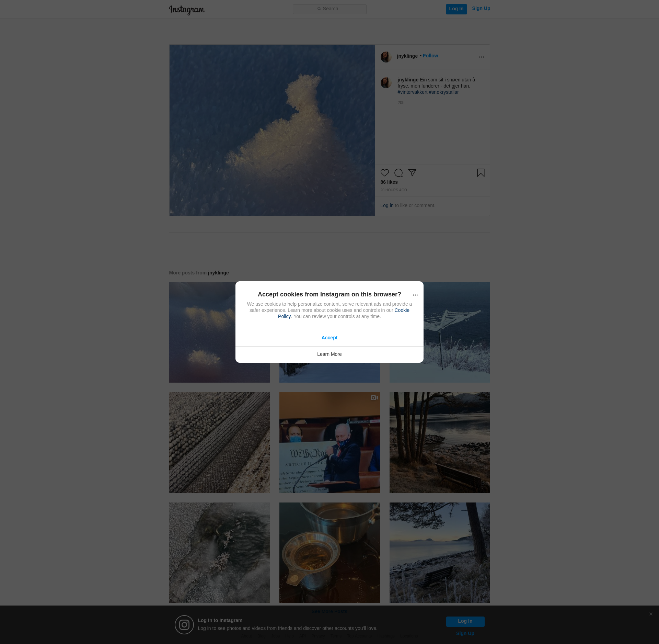Image resolution: width=659 pixels, height=644 pixels.
Task: Click the 20 HOURS AGO timestamp
Action: pos(393,190)
